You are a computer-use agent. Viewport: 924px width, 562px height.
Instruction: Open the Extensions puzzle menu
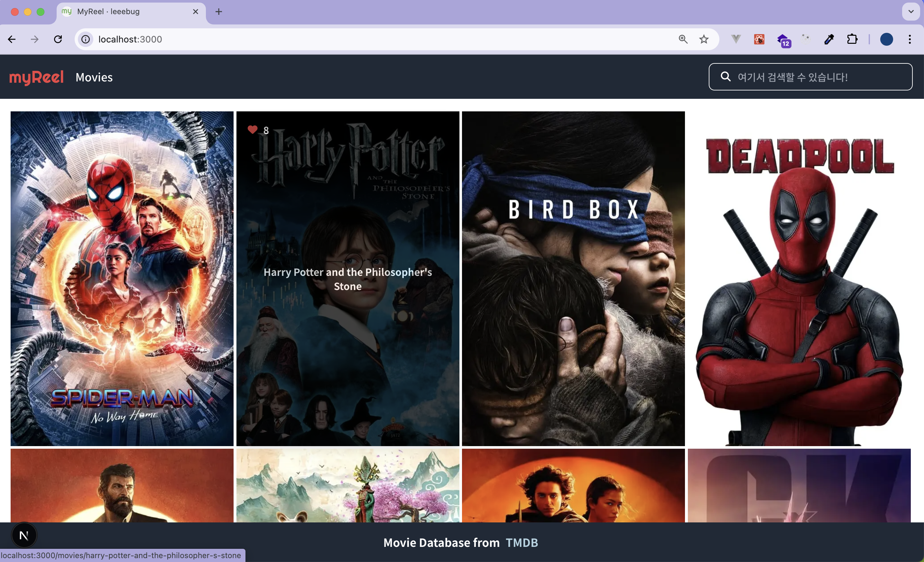point(852,39)
